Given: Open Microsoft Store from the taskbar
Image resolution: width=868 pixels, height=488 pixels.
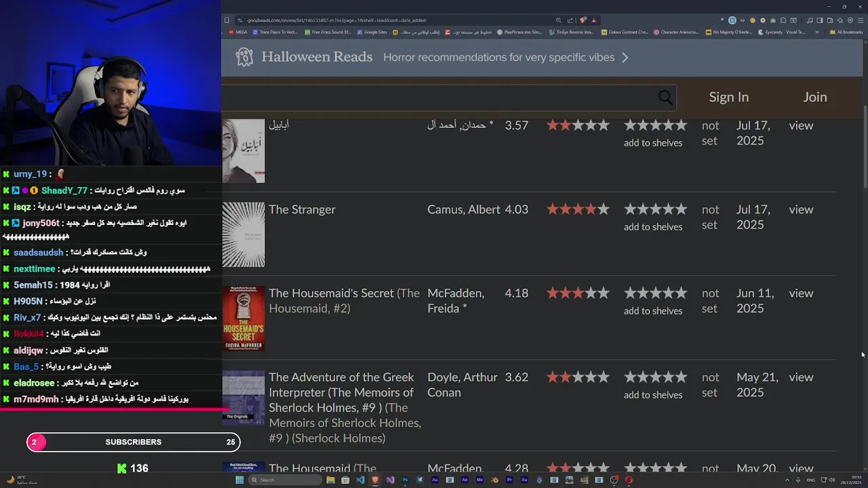Looking at the screenshot, I should 345,480.
